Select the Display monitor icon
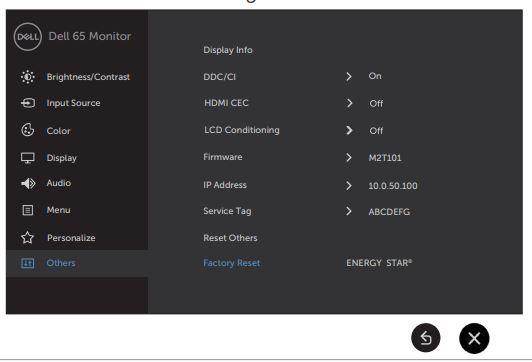Viewport: 532px width, 362px height. click(x=27, y=158)
